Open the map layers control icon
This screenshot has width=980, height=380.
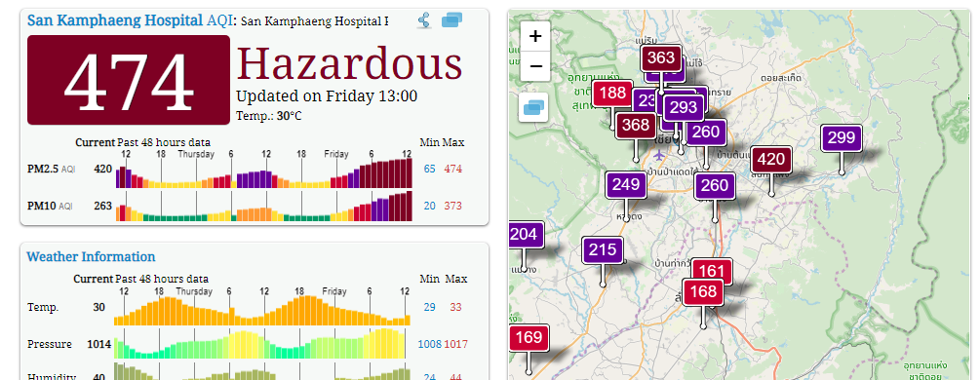click(533, 107)
